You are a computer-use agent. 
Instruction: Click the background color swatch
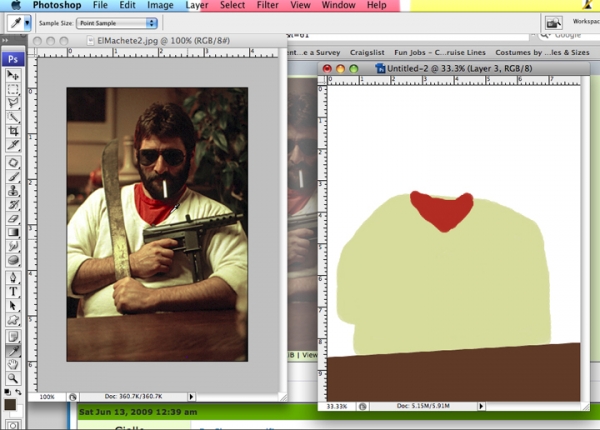(18, 413)
